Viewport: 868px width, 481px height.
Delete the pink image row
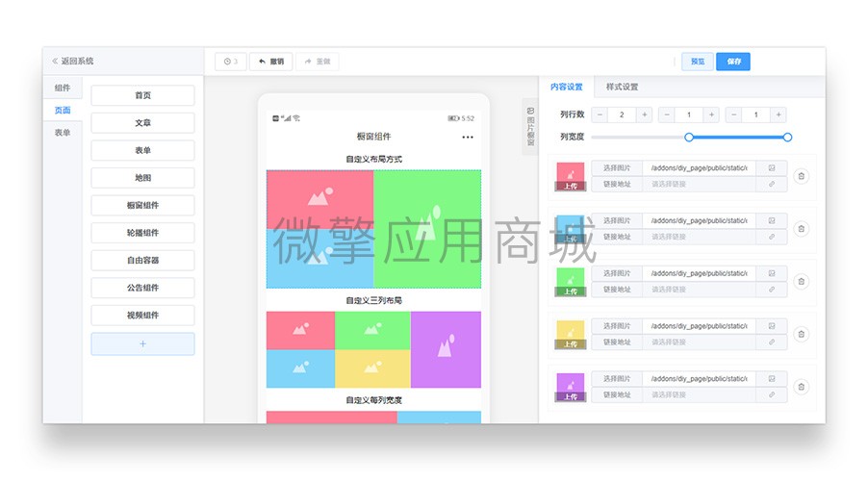[801, 176]
